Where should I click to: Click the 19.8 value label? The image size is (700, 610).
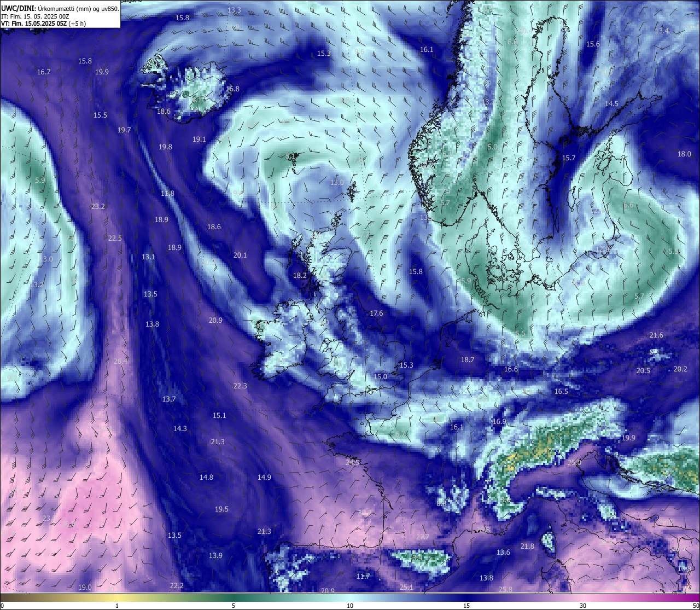point(166,147)
